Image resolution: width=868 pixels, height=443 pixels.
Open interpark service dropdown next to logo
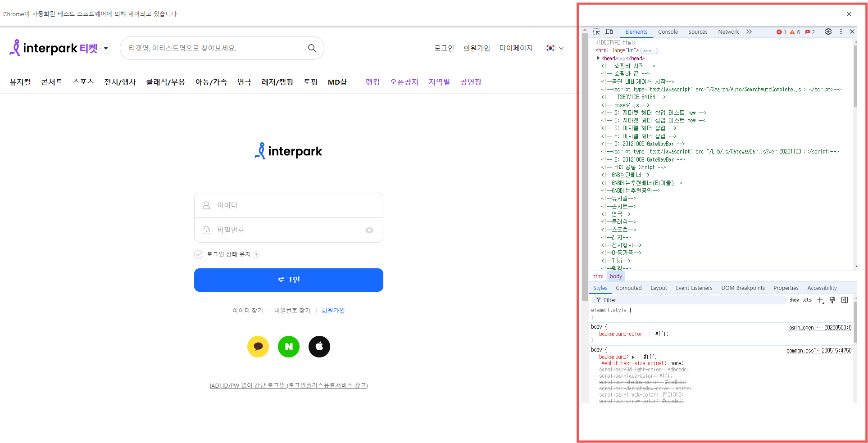tap(106, 48)
